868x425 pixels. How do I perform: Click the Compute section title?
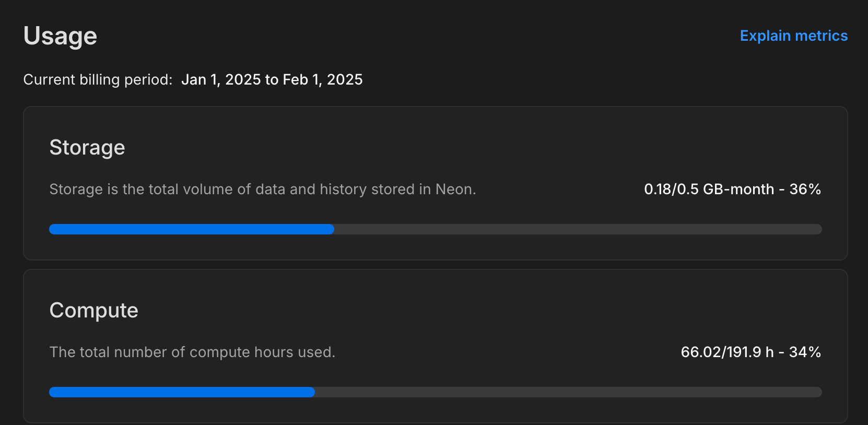[94, 311]
